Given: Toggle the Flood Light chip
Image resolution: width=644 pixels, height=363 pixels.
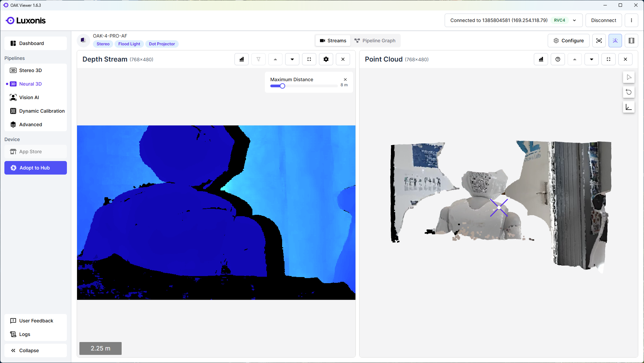Looking at the screenshot, I should click(x=129, y=44).
